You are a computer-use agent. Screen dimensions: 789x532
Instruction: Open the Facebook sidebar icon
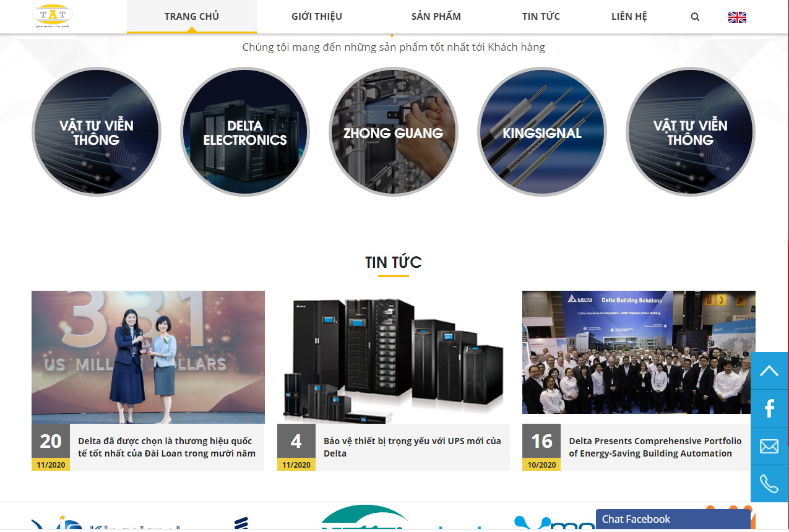tap(769, 408)
